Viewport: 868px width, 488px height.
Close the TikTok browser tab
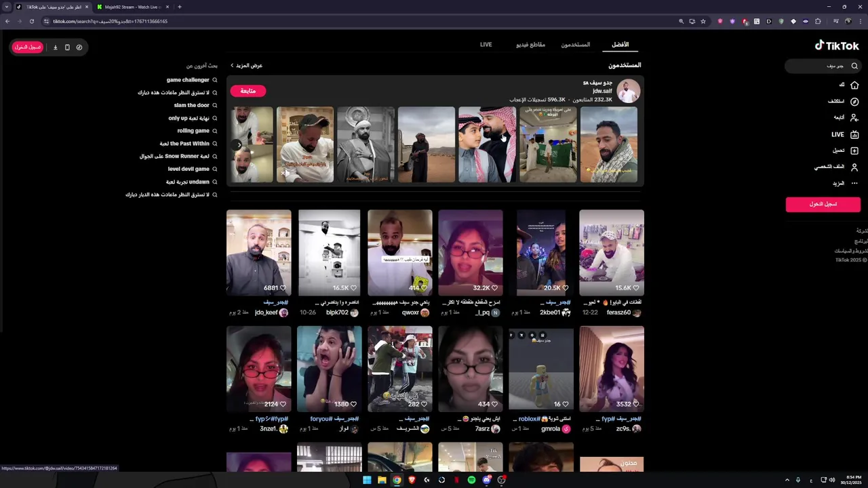(87, 7)
